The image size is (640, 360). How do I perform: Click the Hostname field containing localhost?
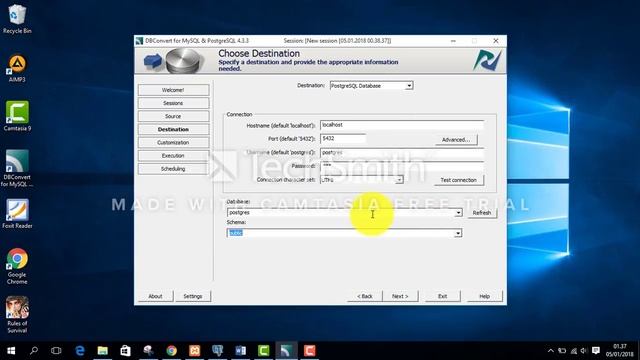tap(402, 125)
